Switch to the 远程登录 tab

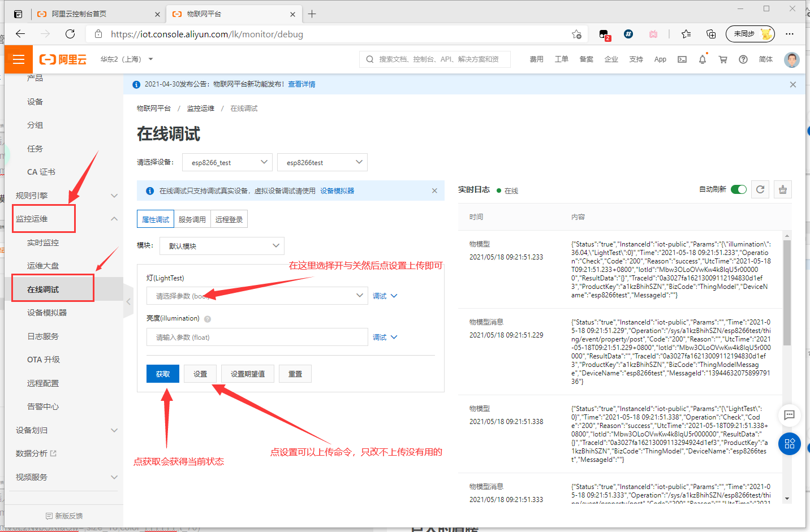click(x=229, y=219)
